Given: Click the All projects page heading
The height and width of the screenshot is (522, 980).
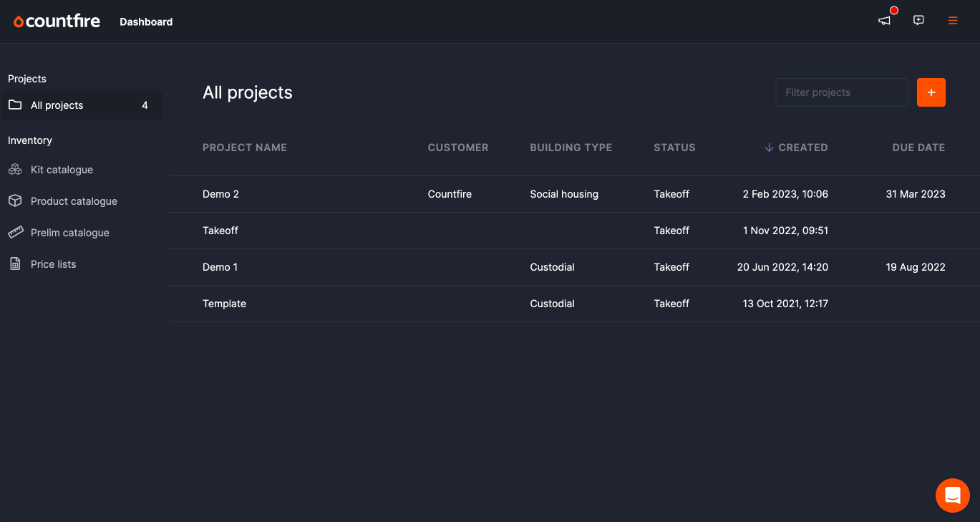Looking at the screenshot, I should (248, 92).
